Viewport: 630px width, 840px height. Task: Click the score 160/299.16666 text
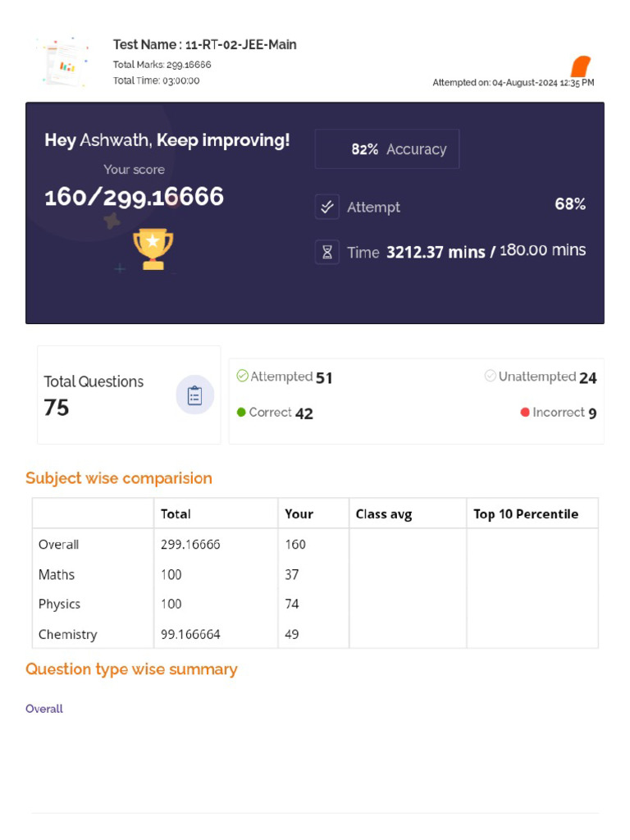coord(134,197)
